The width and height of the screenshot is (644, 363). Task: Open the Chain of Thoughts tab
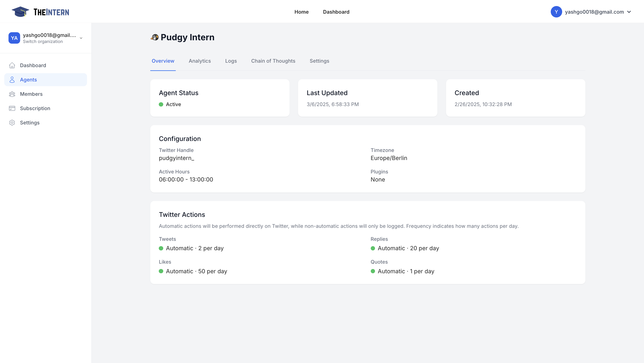coord(273,61)
